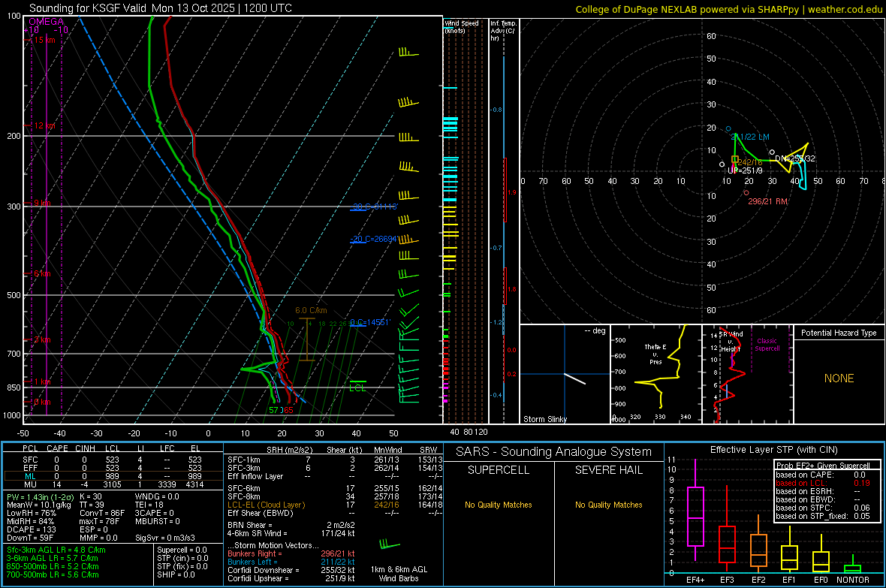Click the surface temperature value 65
The height and width of the screenshot is (588, 886).
(288, 410)
